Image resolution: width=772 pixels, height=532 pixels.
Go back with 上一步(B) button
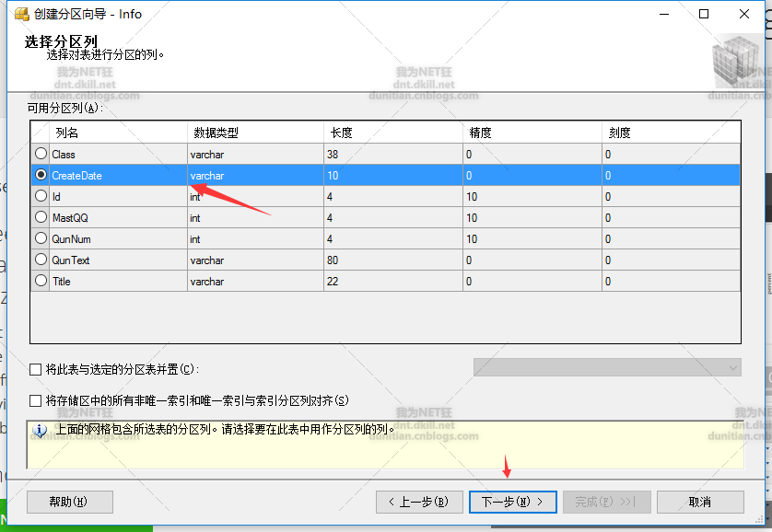point(419,502)
